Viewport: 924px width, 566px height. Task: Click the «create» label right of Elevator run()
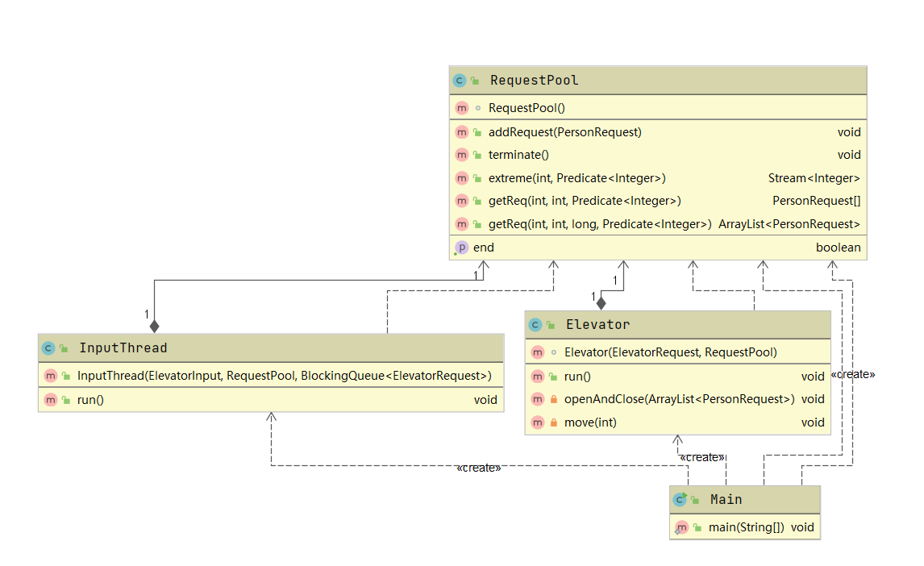tap(853, 375)
